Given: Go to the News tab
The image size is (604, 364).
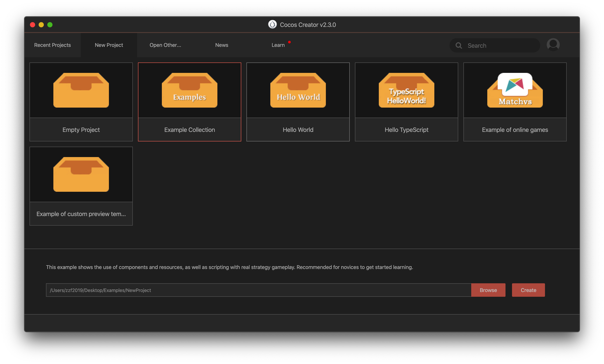Looking at the screenshot, I should (222, 45).
